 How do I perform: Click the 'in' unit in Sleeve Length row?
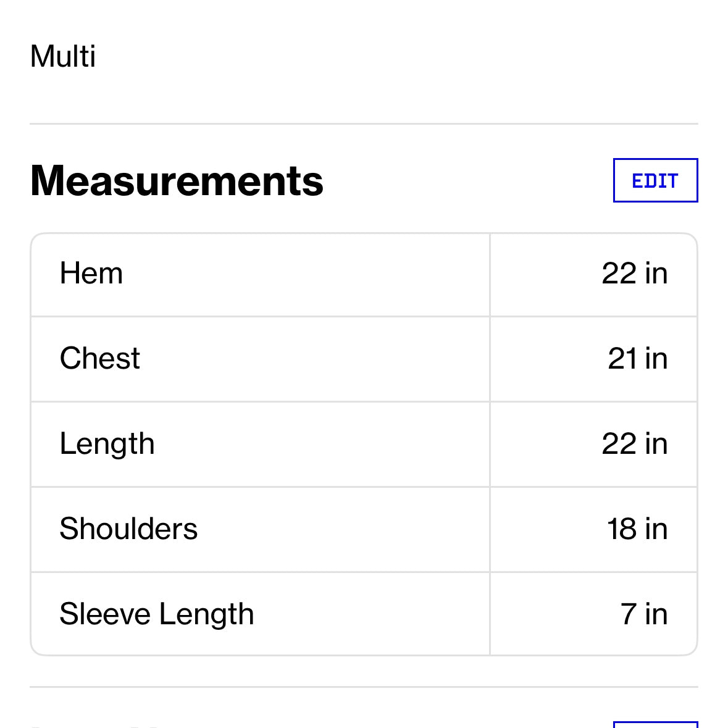coord(656,614)
